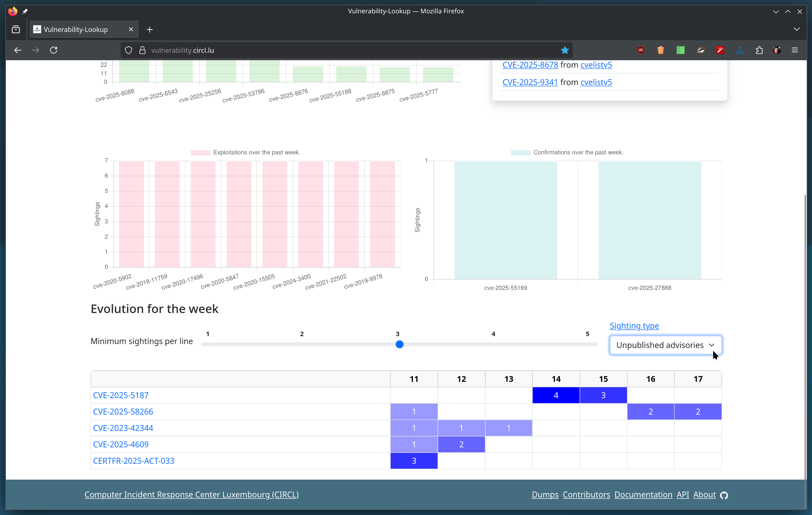This screenshot has height=515, width=812.
Task: Click the GitHub icon in the footer
Action: [724, 495]
